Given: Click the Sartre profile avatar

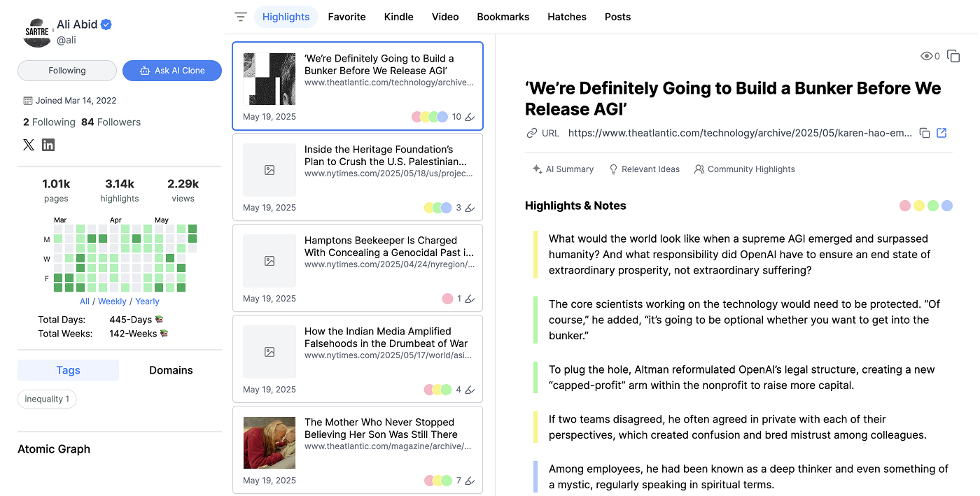Looking at the screenshot, I should point(37,33).
